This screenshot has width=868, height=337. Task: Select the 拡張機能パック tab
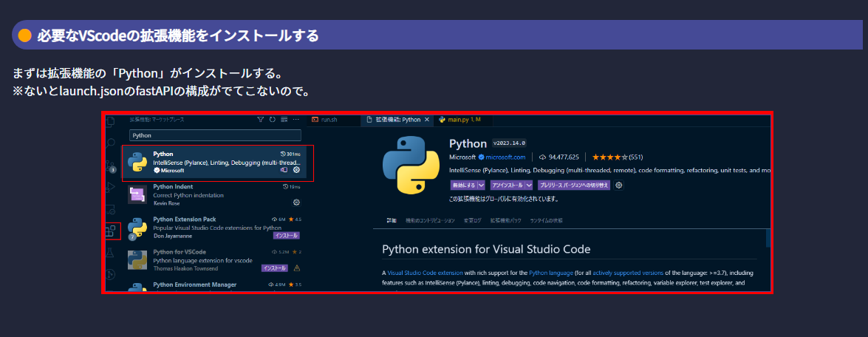505,220
